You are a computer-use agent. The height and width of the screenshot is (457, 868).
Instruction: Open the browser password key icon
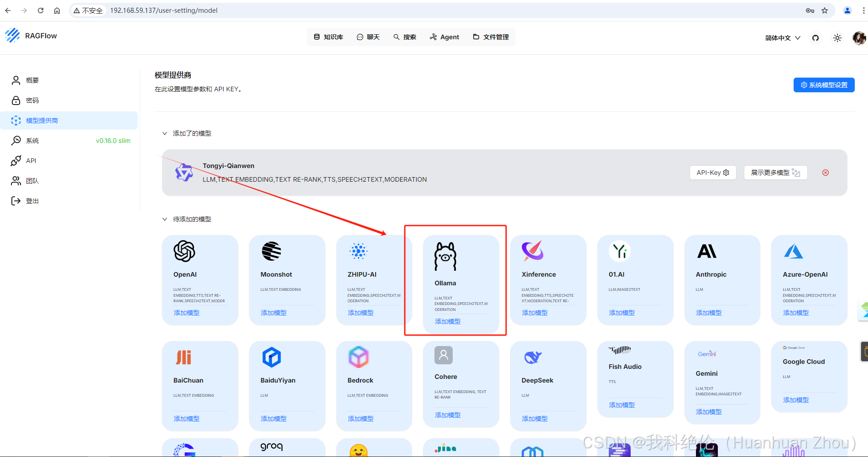(x=810, y=11)
